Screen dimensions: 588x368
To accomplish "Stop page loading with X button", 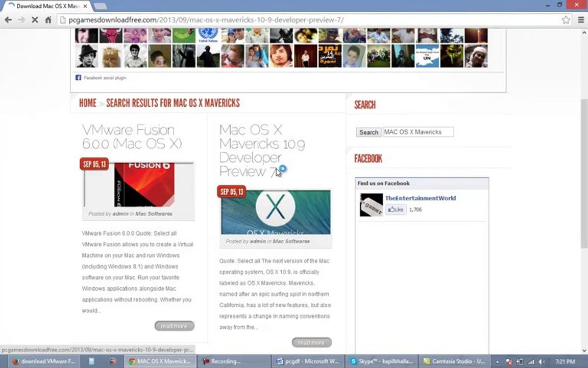I will (35, 20).
